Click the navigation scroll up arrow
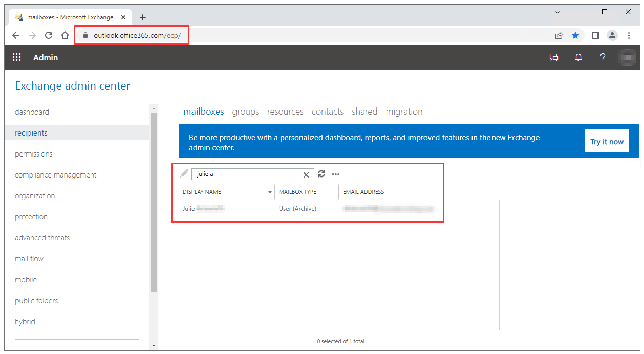Screen dimensions: 644x354 154,108
